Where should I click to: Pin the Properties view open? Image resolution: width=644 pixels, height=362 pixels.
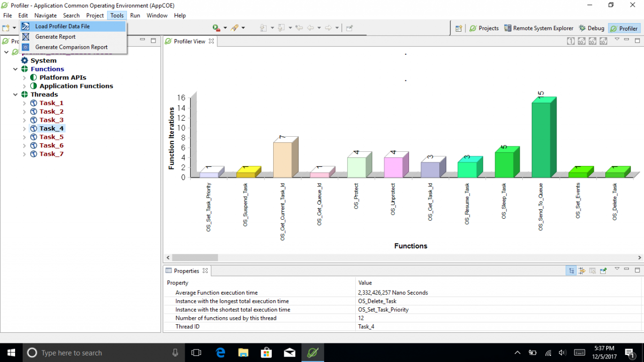603,270
